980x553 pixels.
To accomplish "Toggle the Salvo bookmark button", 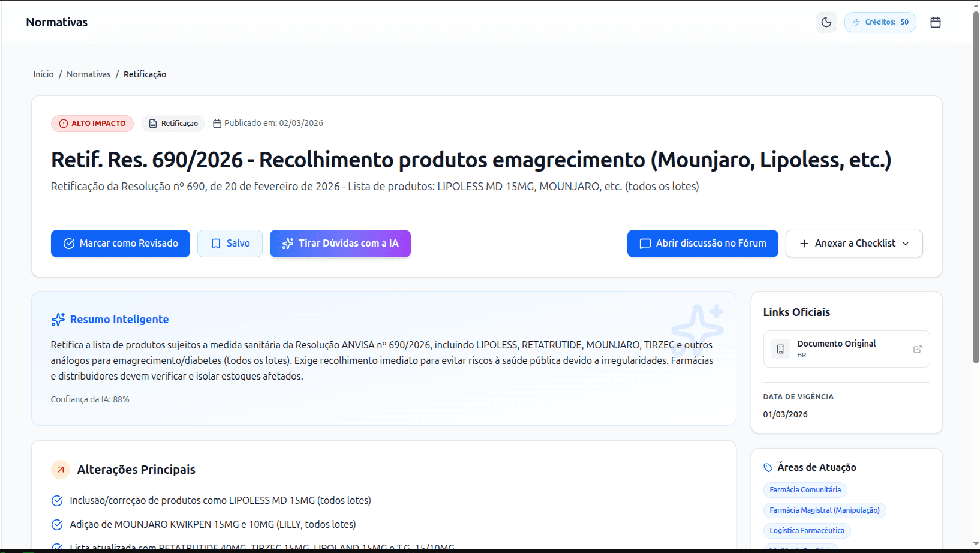I will [230, 244].
